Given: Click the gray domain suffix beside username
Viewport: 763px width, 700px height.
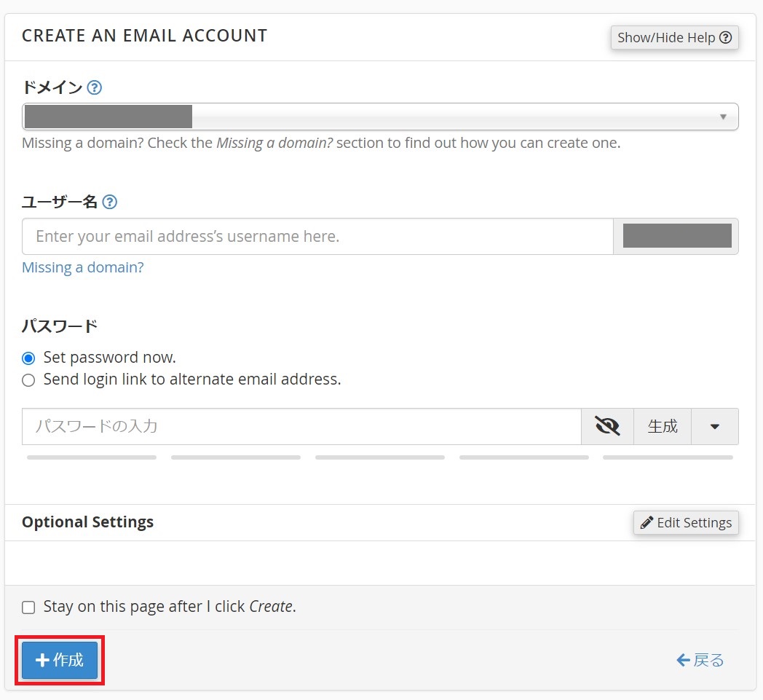Looking at the screenshot, I should point(676,237).
